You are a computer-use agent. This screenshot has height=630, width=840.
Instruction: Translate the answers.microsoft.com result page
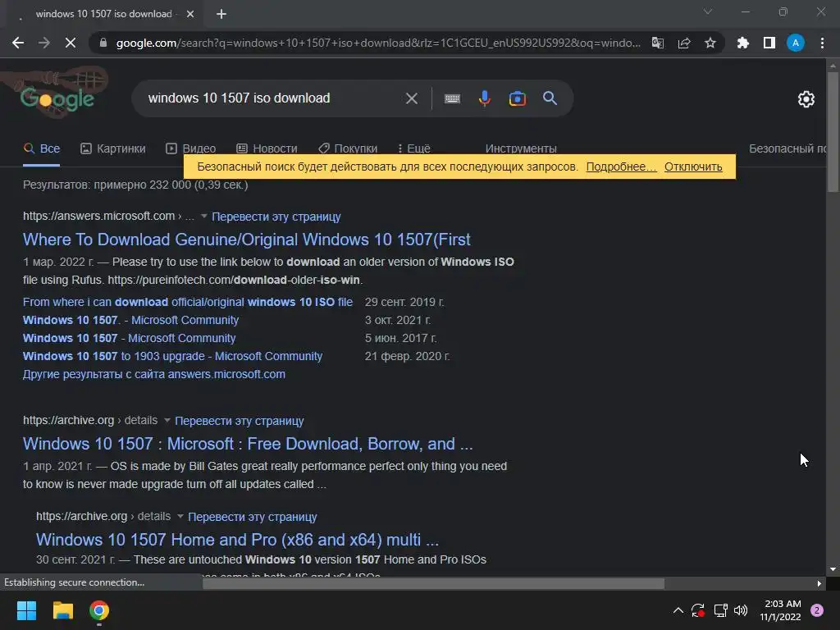click(276, 217)
